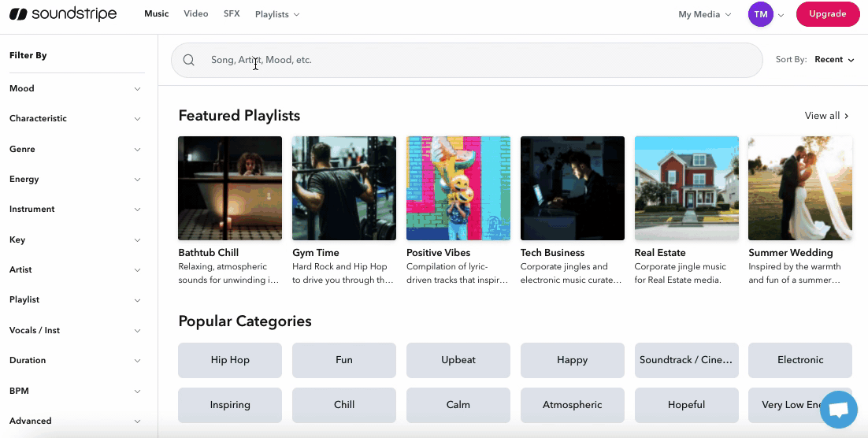
Task: Click the TM profile avatar
Action: pyautogui.click(x=760, y=14)
